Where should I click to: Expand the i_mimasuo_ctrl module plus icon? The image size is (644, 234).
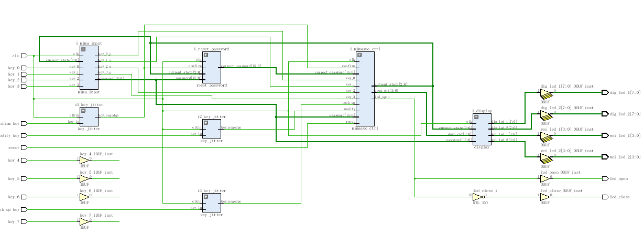tap(359, 55)
